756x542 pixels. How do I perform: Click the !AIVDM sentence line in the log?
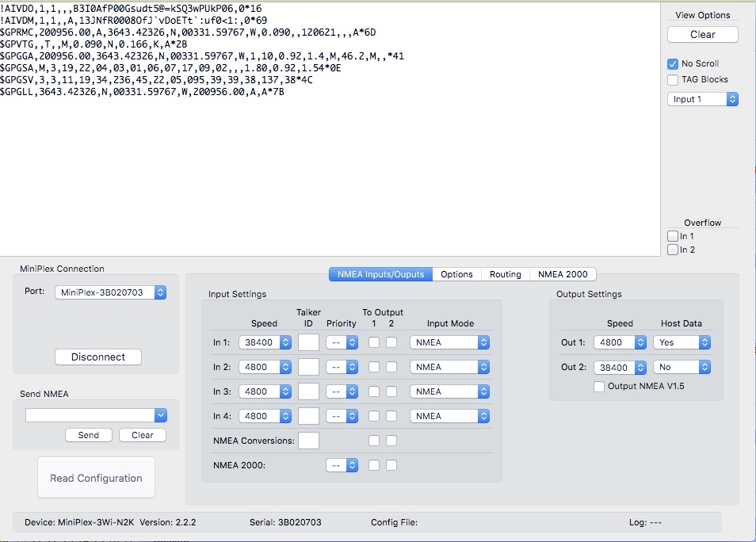click(134, 21)
